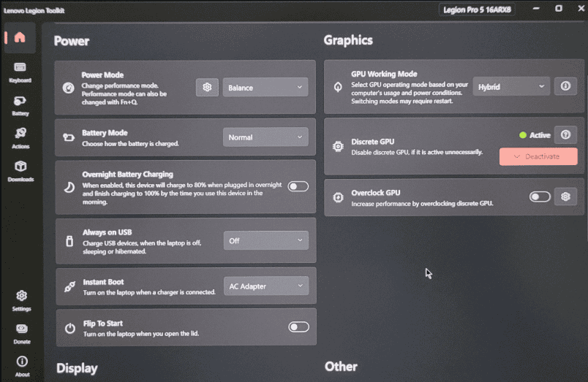Toggle the Flip To Start switch
This screenshot has height=382, width=588.
pos(299,327)
